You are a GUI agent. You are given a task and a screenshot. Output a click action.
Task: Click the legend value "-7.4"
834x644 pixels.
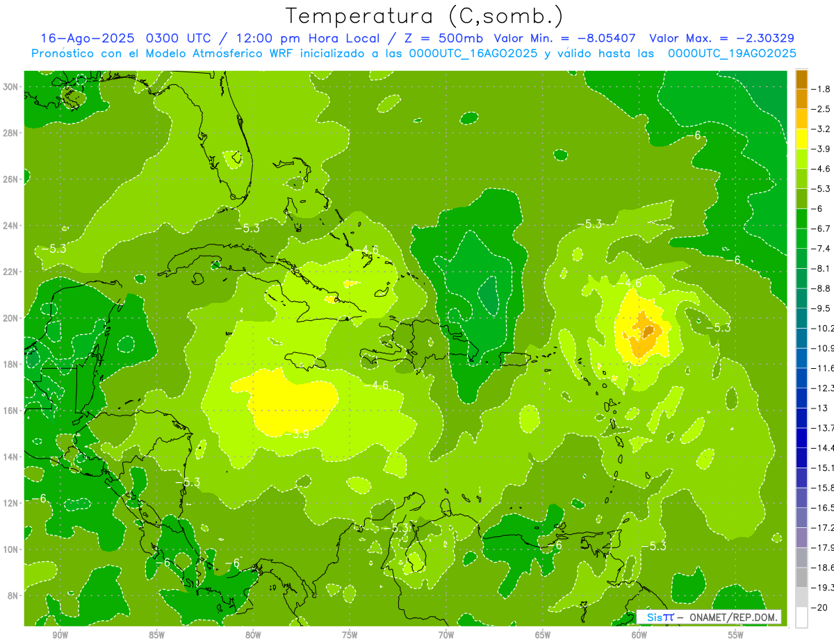tap(821, 248)
